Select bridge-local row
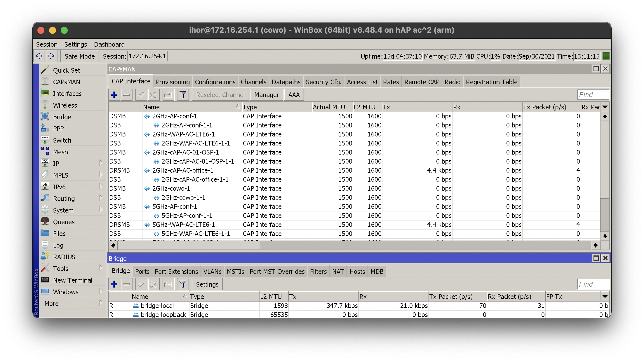The image size is (644, 361). [x=359, y=306]
